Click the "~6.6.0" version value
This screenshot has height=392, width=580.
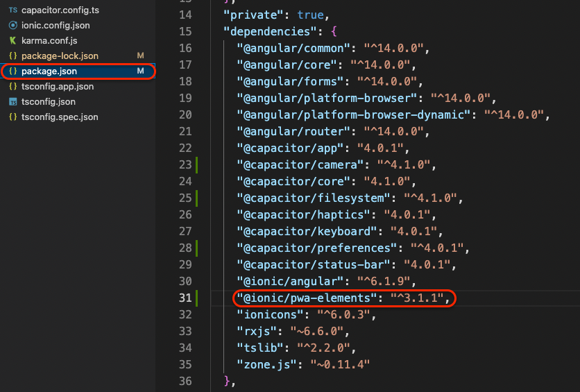coord(317,331)
